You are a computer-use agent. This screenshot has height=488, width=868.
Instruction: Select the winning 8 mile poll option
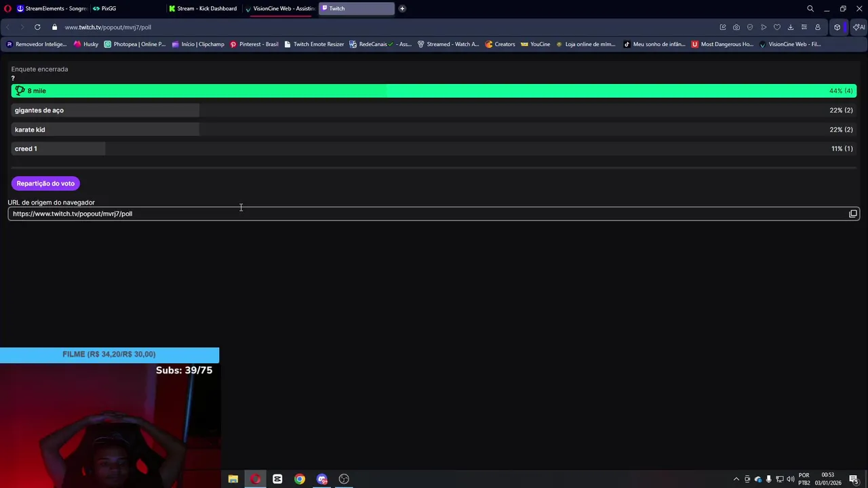(x=434, y=91)
